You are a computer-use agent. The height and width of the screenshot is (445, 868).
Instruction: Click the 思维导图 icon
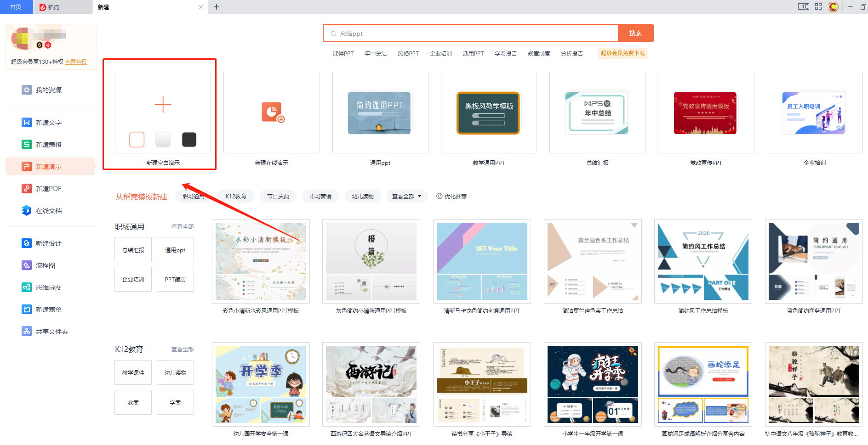pos(27,287)
